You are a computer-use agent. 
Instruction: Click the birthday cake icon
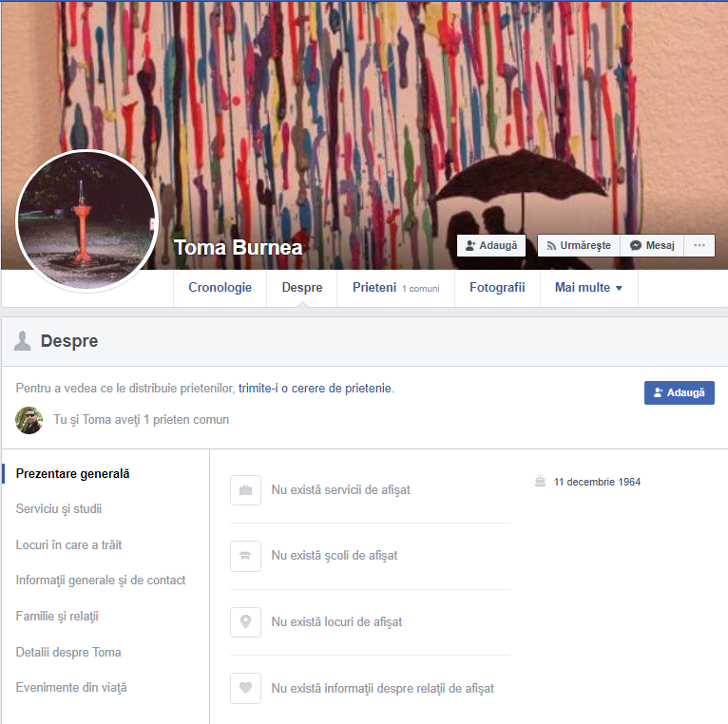[x=541, y=482]
